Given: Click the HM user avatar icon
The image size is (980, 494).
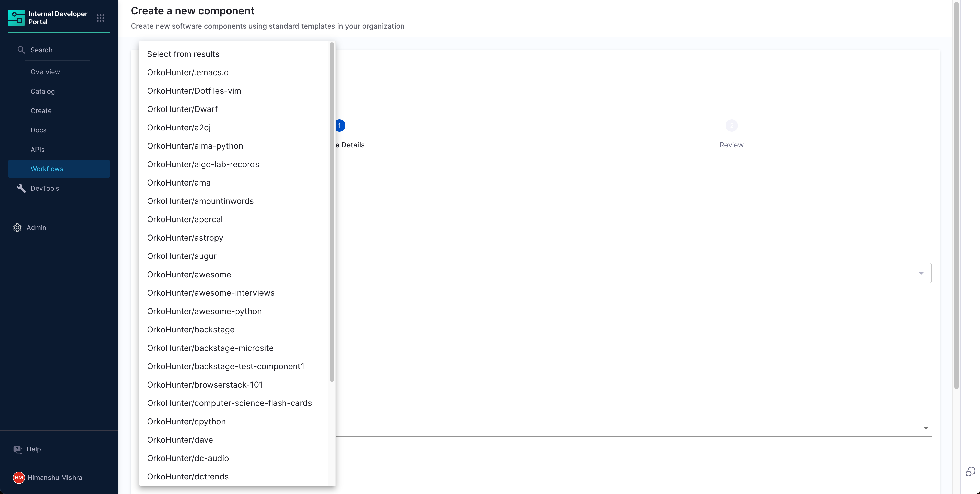Looking at the screenshot, I should [19, 478].
